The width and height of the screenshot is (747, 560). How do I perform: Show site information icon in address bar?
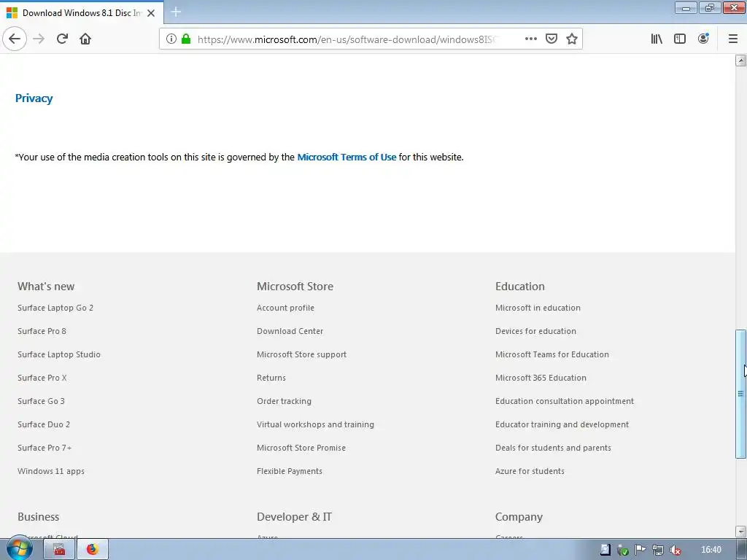tap(171, 39)
